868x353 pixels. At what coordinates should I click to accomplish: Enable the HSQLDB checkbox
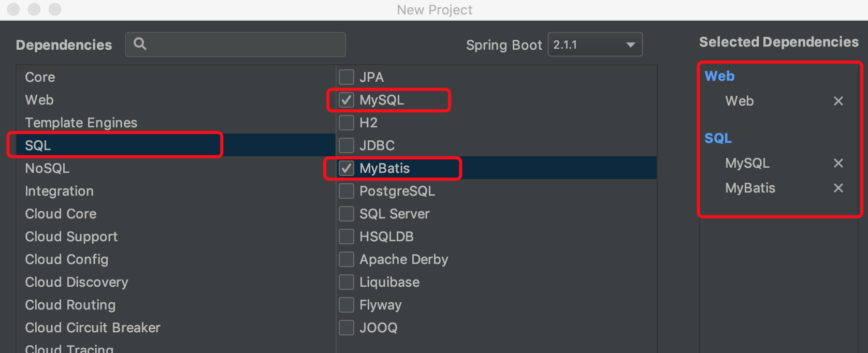(346, 237)
